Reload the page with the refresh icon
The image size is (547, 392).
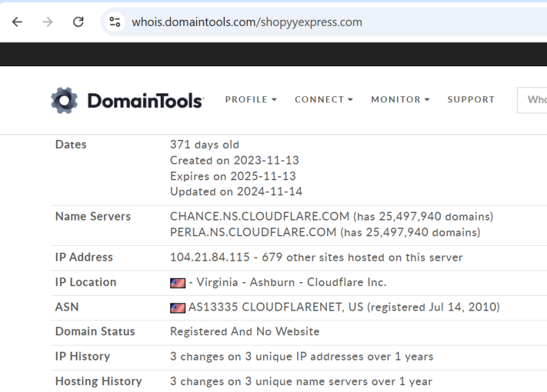[78, 22]
